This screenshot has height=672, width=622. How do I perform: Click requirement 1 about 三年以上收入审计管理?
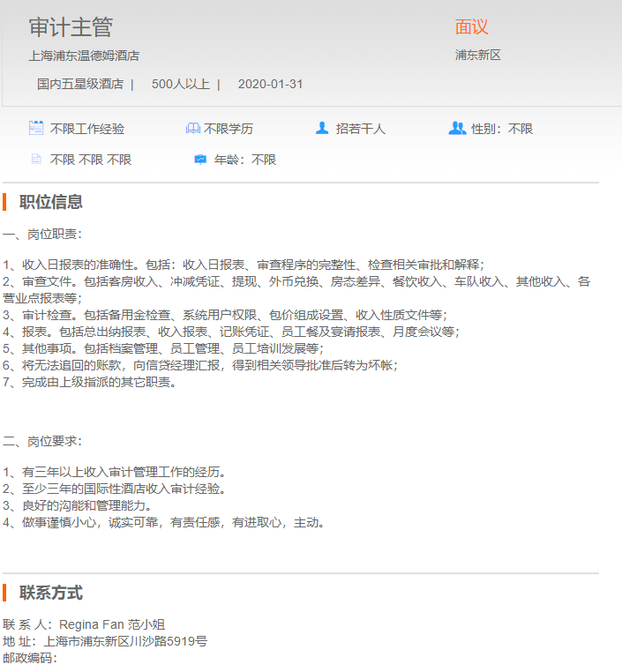click(x=115, y=473)
